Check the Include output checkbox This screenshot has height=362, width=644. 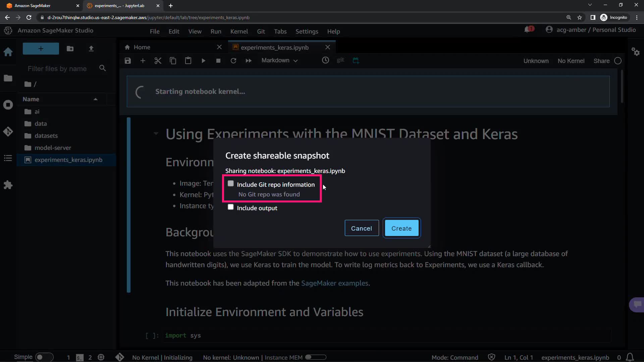pos(230,207)
